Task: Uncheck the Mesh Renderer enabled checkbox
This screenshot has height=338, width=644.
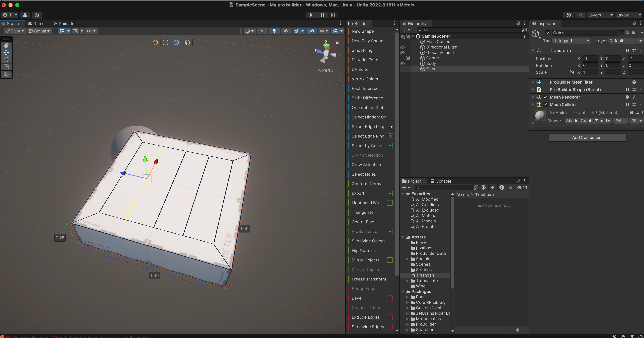Action: point(546,97)
